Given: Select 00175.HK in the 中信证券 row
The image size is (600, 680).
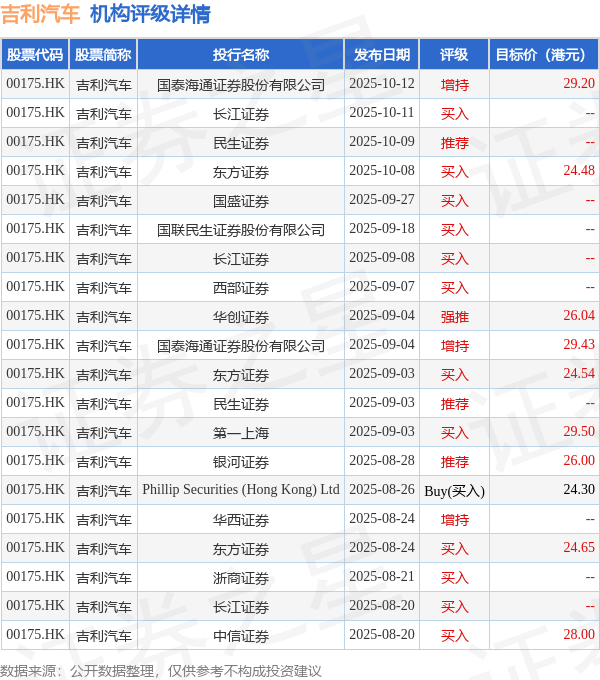Looking at the screenshot, I should point(35,635).
